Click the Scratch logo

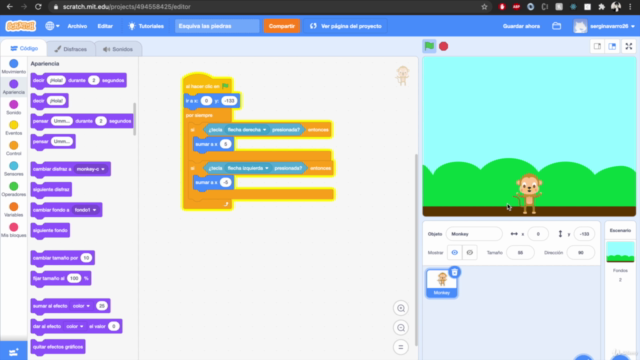tap(20, 26)
